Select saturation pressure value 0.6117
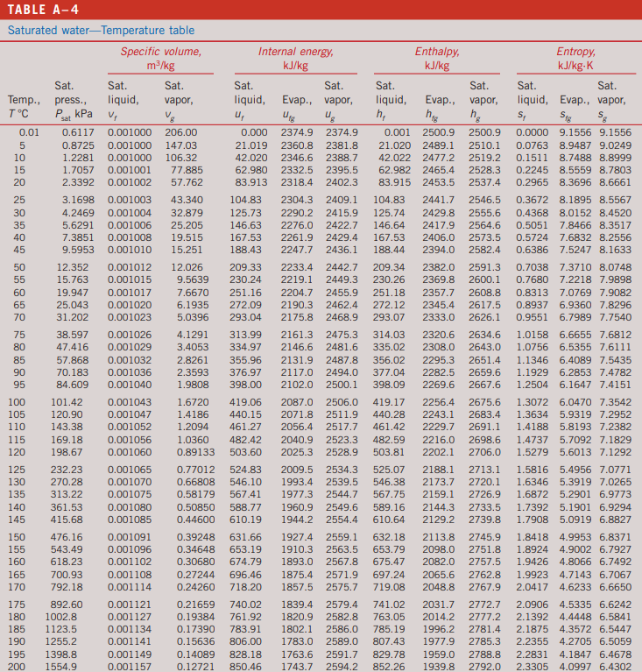The image size is (642, 672). (x=78, y=133)
